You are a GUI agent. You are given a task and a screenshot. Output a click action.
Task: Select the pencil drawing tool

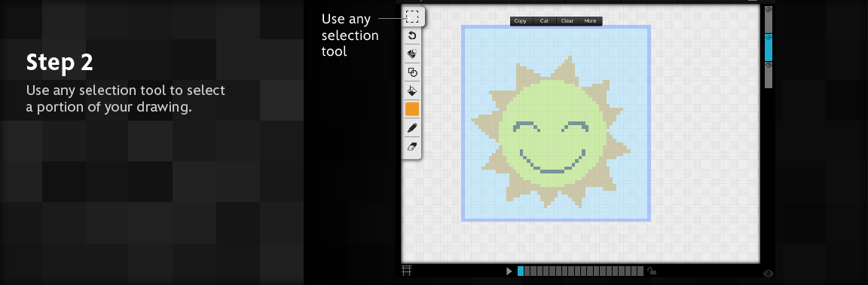(412, 127)
